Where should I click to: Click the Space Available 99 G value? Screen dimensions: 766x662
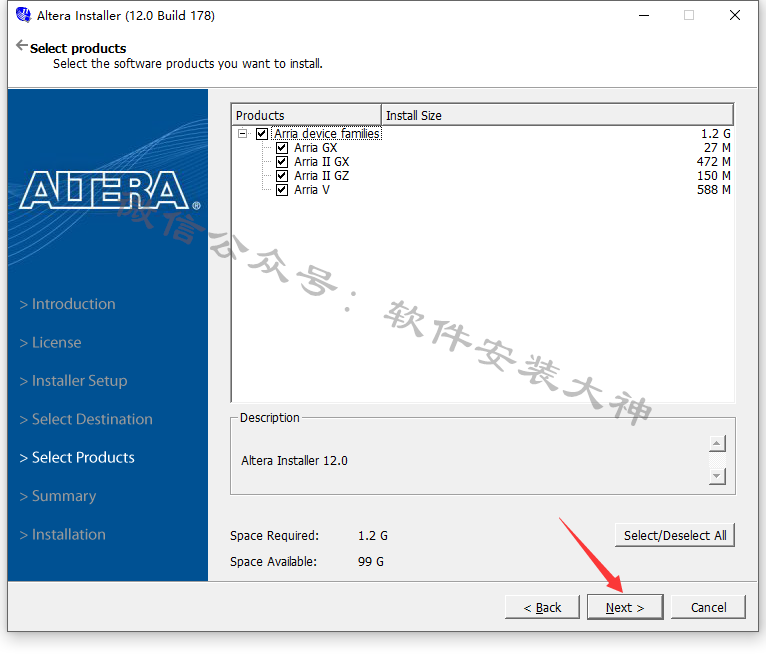(x=371, y=562)
